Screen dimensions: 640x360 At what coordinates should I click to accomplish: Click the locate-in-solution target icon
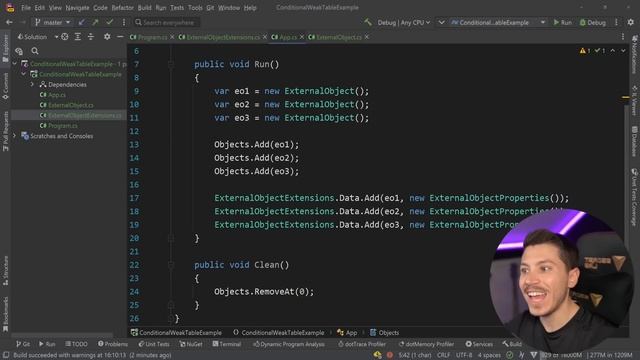(64, 37)
